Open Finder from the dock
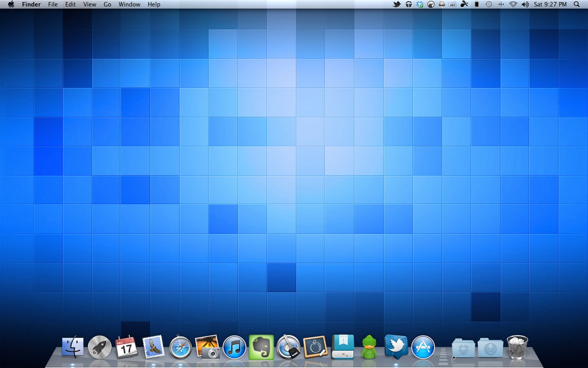 73,347
